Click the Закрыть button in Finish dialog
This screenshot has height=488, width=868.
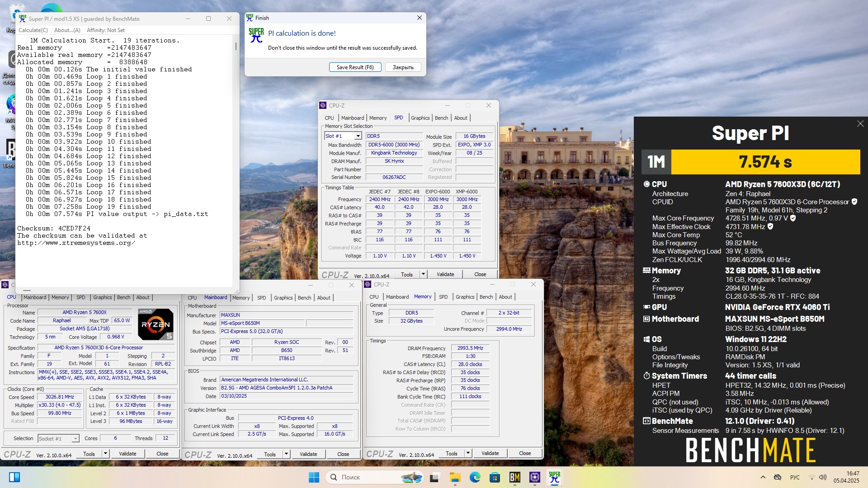pos(403,67)
